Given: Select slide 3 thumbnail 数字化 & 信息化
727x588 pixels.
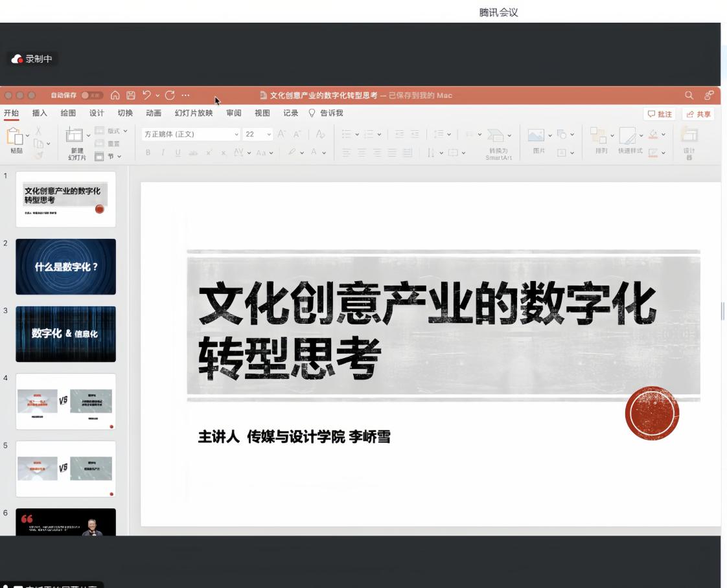Looking at the screenshot, I should click(x=65, y=334).
